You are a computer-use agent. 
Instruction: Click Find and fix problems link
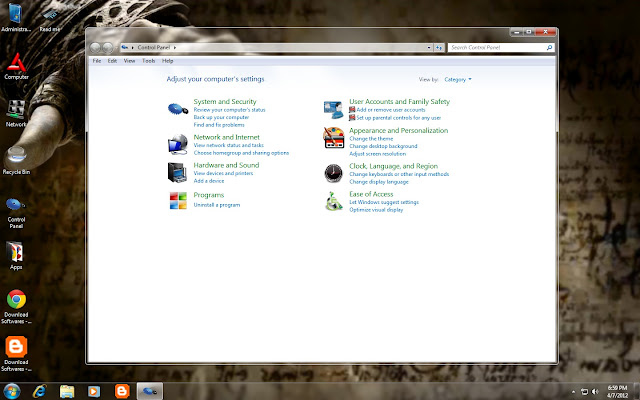(219, 125)
